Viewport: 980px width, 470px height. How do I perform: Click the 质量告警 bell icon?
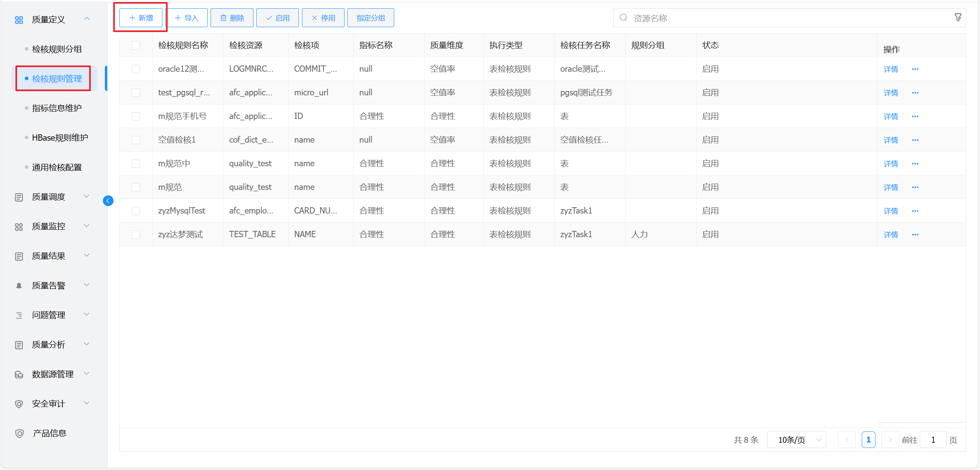(19, 286)
